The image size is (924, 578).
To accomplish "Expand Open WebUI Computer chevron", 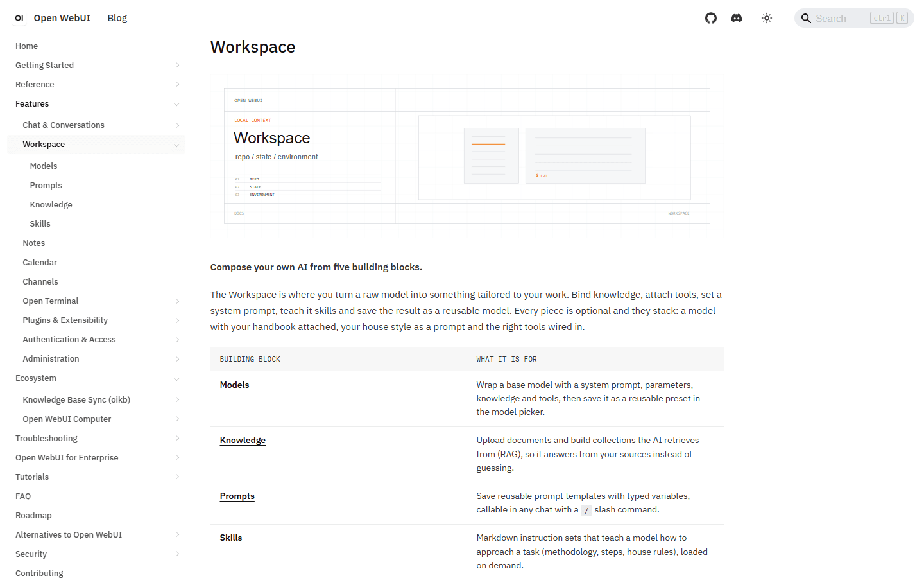I will click(177, 419).
